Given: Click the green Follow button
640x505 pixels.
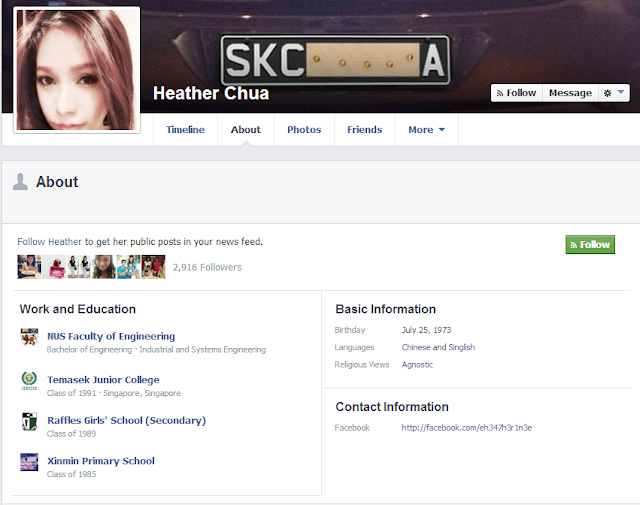Looking at the screenshot, I should click(590, 245).
